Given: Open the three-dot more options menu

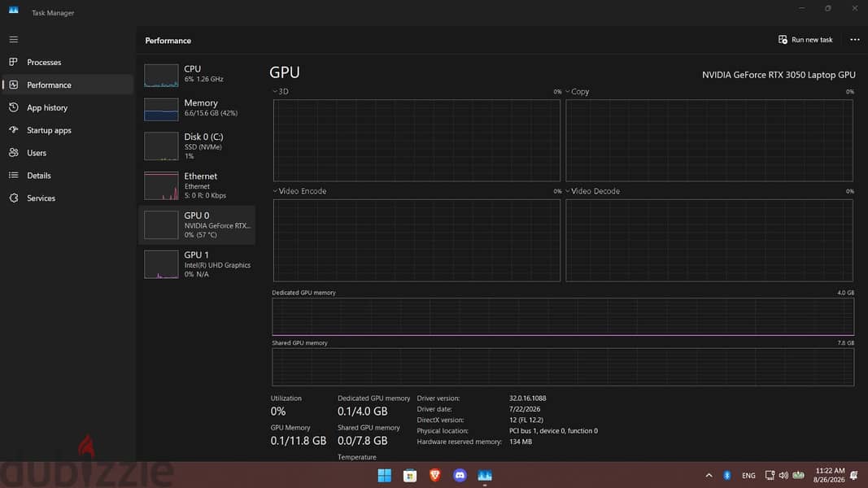Looking at the screenshot, I should click(855, 39).
